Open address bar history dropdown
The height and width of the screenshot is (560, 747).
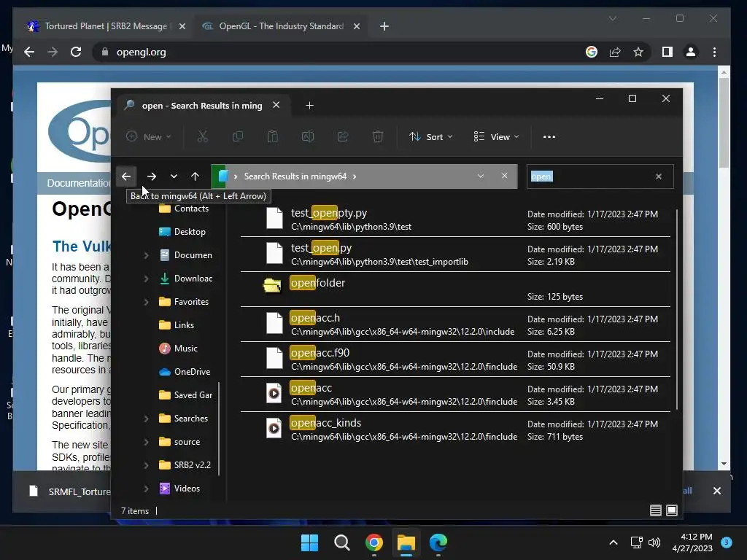click(x=481, y=176)
